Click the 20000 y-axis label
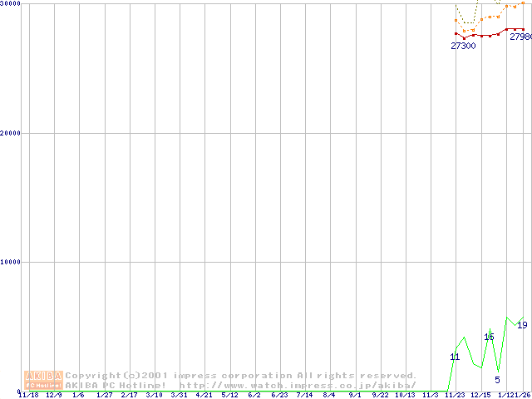 (x=10, y=133)
